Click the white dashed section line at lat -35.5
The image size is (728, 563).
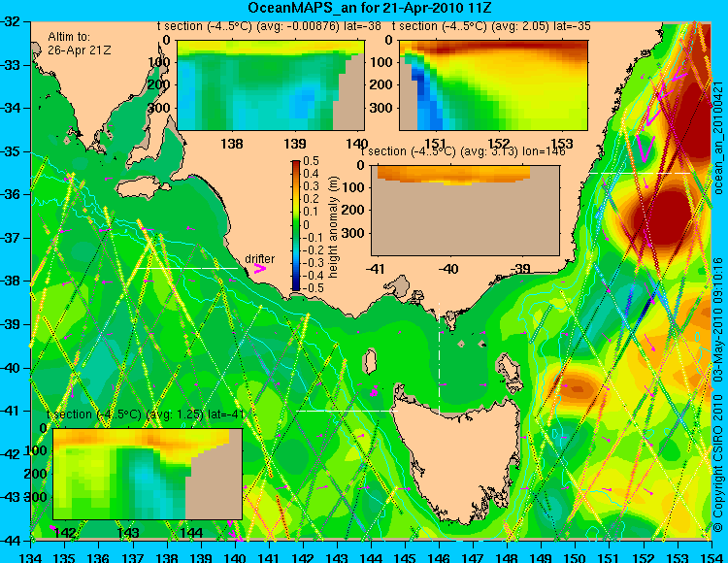(640, 173)
